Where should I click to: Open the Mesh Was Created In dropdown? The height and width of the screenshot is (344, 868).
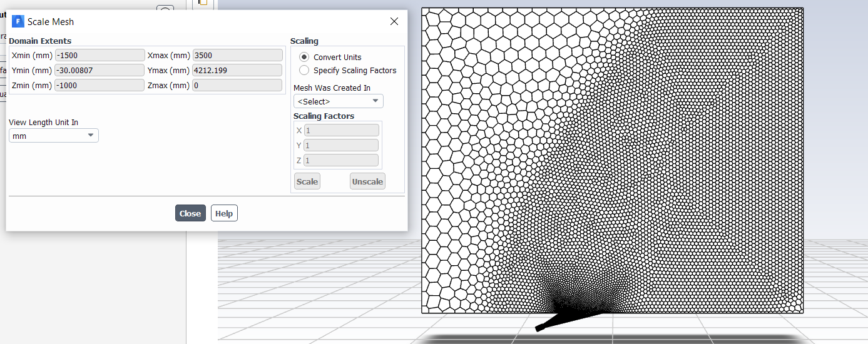pyautogui.click(x=338, y=101)
